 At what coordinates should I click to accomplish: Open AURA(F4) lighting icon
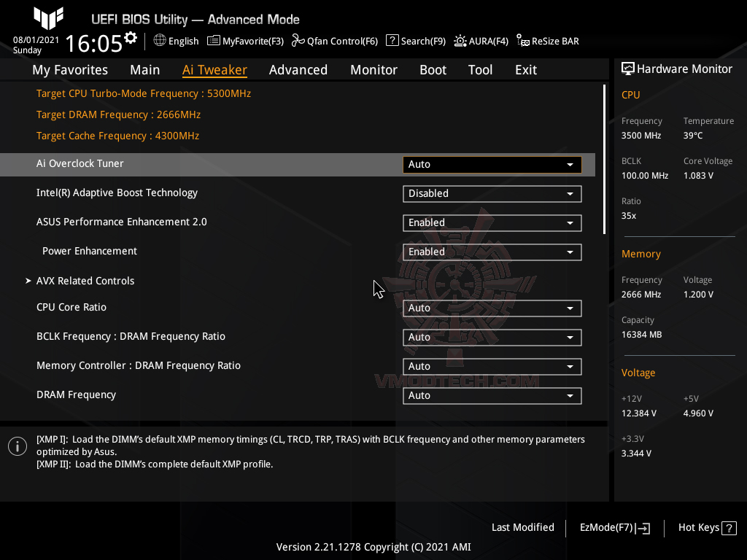tap(460, 41)
